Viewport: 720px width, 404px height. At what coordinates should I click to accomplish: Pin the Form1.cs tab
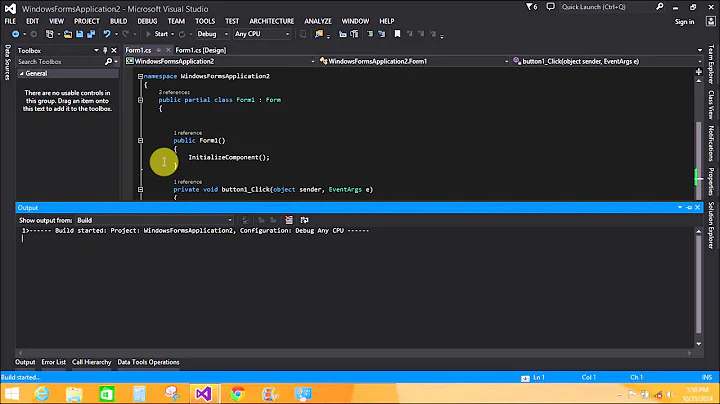(158, 50)
